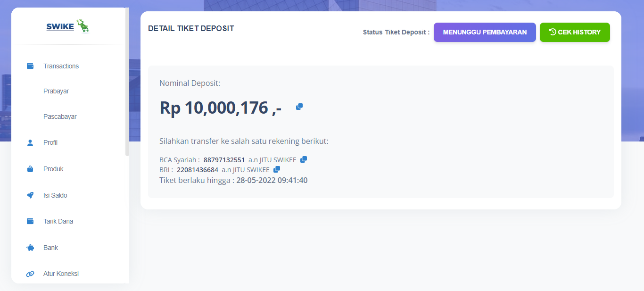The height and width of the screenshot is (291, 644).
Task: Copy the BRI account number
Action: [277, 169]
